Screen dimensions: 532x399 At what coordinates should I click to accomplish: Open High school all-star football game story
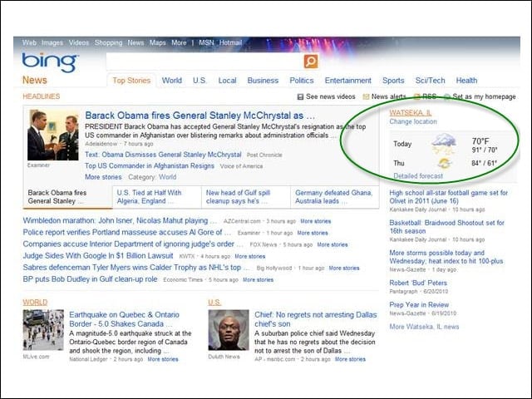449,197
